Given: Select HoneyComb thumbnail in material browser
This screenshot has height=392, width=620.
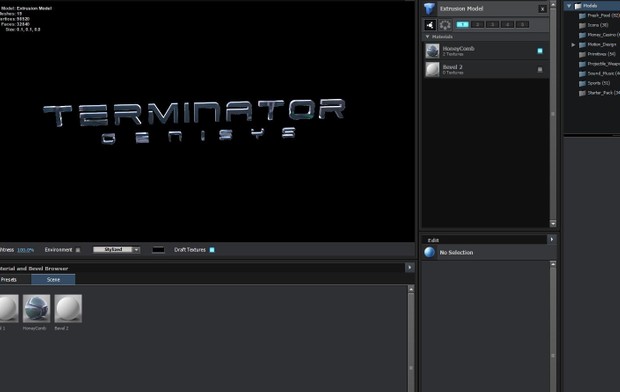Looking at the screenshot, I should [x=36, y=309].
